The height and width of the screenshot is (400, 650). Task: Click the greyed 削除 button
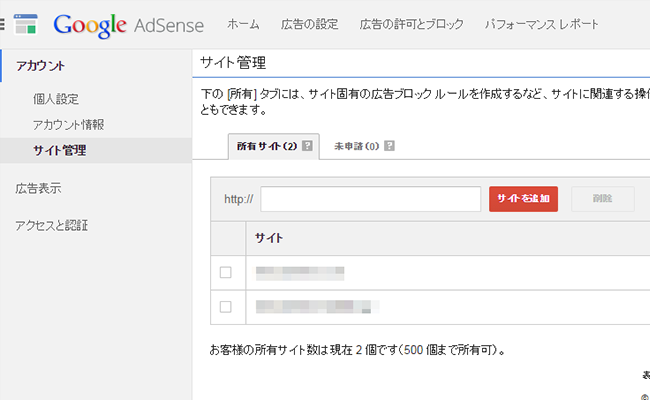(603, 199)
